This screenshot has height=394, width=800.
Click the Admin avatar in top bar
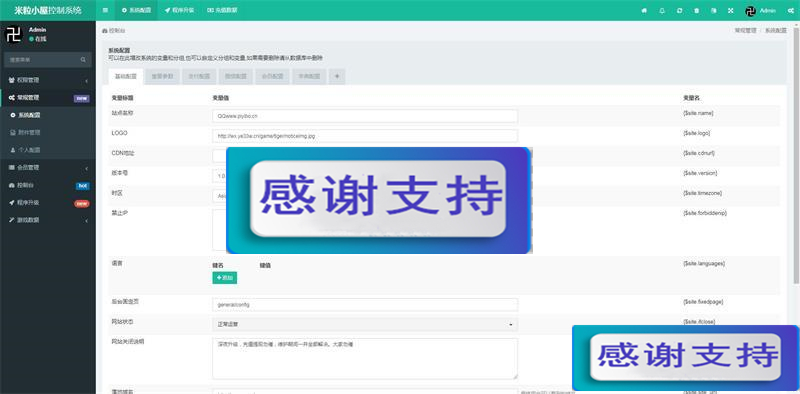(x=750, y=11)
